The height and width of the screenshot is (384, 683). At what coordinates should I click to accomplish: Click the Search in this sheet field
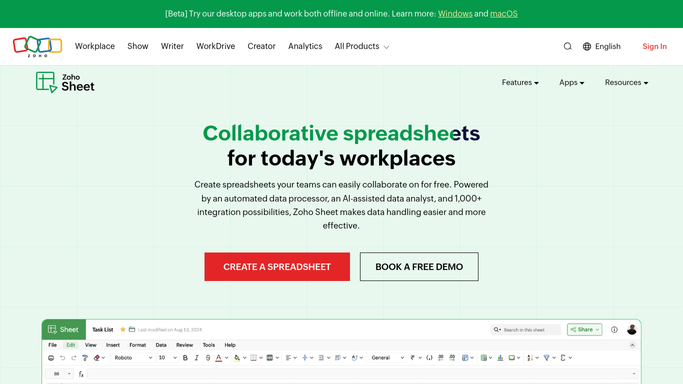tap(526, 330)
